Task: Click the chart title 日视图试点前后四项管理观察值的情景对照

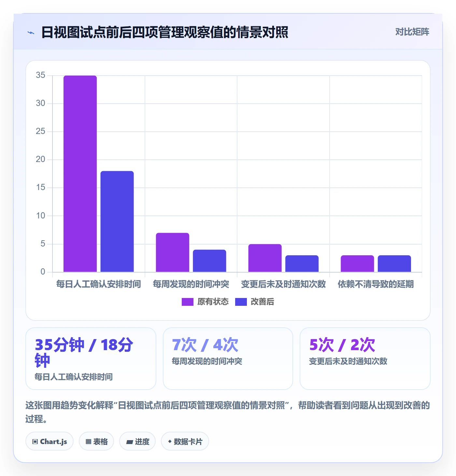Action: coord(165,32)
